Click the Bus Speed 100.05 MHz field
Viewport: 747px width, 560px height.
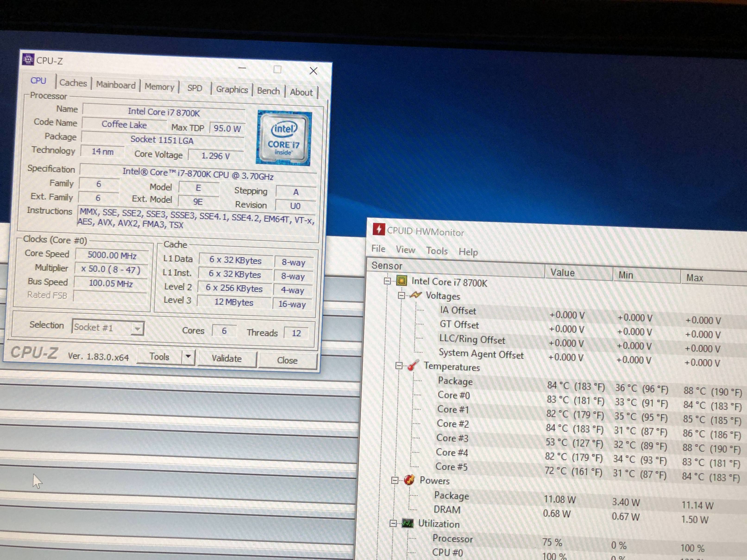[x=111, y=283]
